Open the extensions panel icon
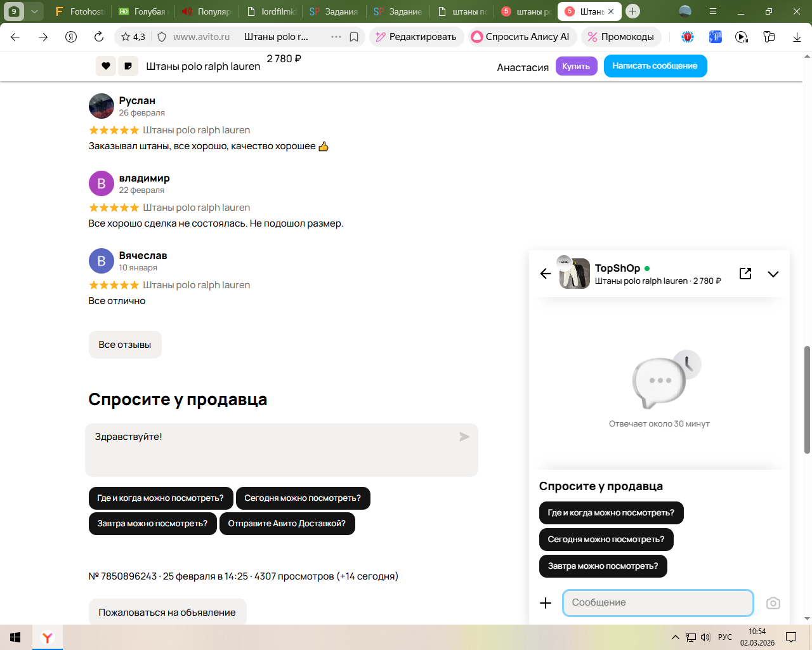The height and width of the screenshot is (650, 812). point(769,37)
